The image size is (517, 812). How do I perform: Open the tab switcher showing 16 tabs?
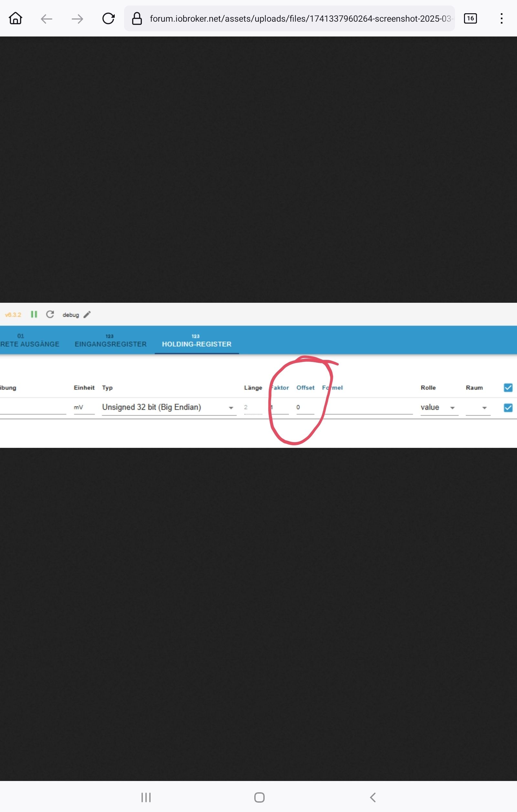tap(470, 18)
